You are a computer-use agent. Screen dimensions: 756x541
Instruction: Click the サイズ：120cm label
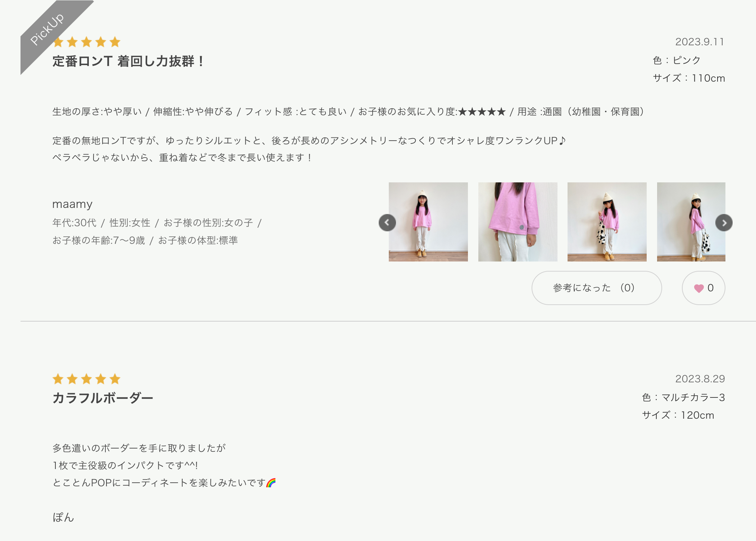click(x=678, y=415)
